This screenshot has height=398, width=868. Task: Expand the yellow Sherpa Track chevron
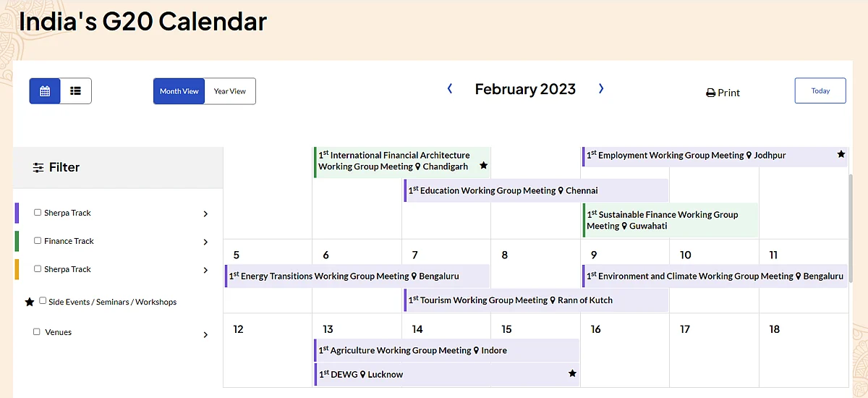[x=205, y=271]
